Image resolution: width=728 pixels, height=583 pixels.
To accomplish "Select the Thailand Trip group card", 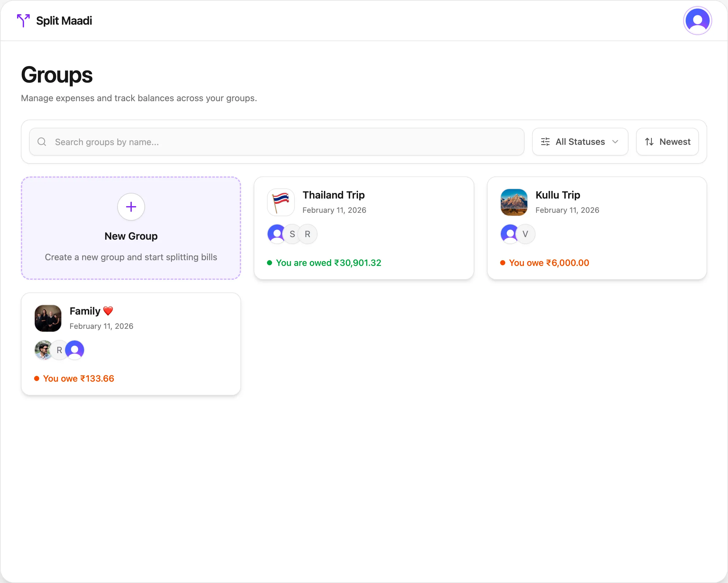I will pos(364,228).
